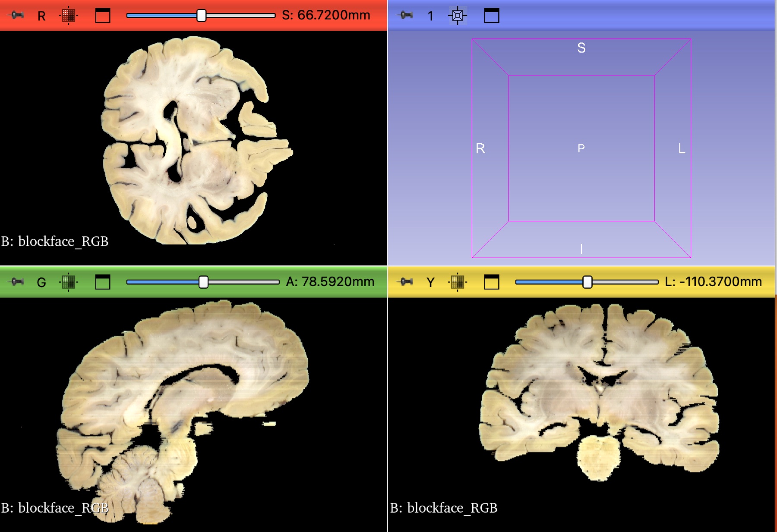Maximize the 3D view layout
The image size is (777, 532).
click(x=492, y=16)
